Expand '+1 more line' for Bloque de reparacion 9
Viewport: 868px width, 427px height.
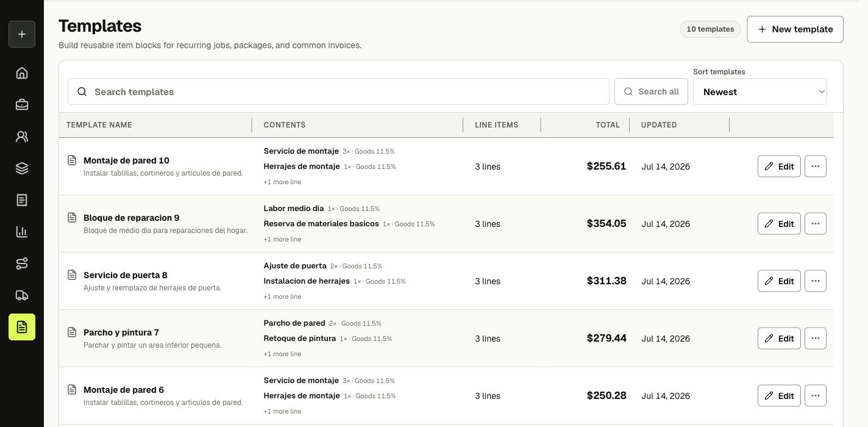coord(282,239)
